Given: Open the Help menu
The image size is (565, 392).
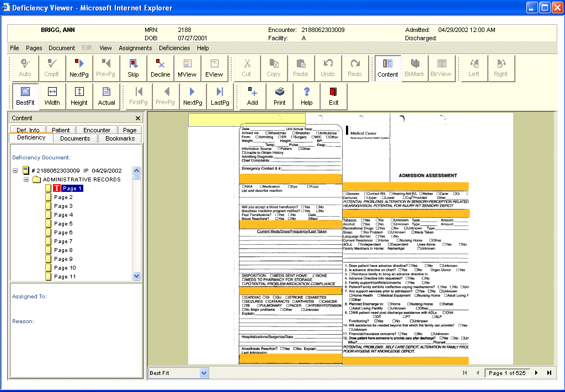Looking at the screenshot, I should point(203,48).
